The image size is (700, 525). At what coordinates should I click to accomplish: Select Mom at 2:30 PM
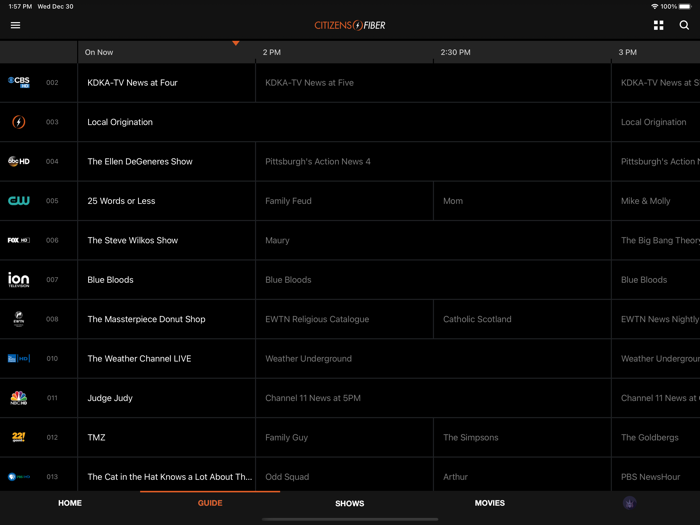[522, 201]
